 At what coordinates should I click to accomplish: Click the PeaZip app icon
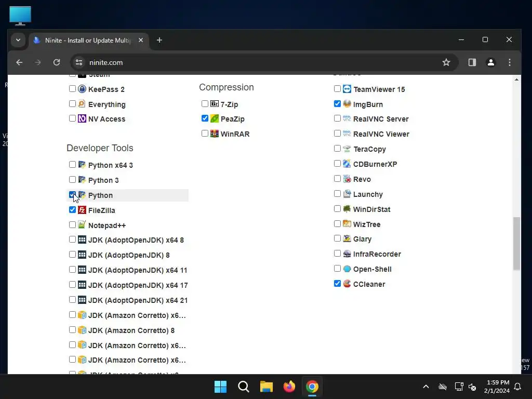[x=215, y=118]
